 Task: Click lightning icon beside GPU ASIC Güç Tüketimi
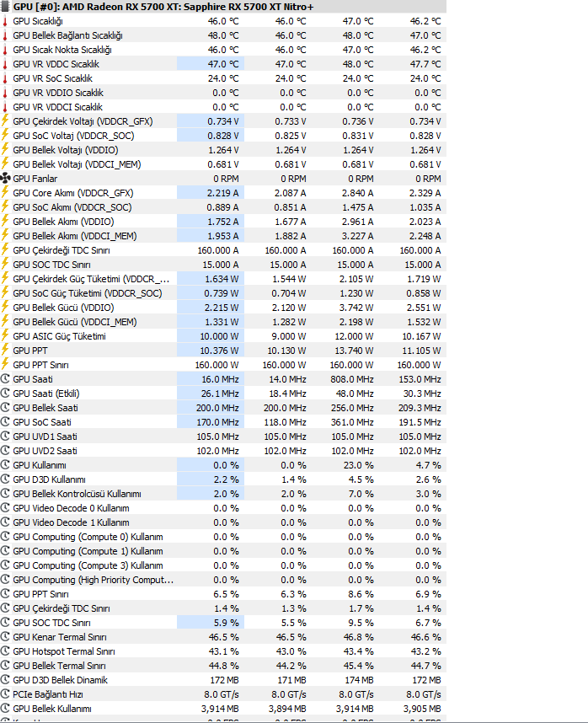pyautogui.click(x=5, y=335)
